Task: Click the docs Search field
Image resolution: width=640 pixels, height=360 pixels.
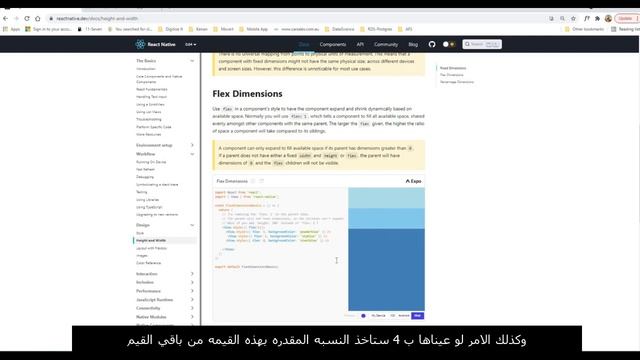Action: 482,44
